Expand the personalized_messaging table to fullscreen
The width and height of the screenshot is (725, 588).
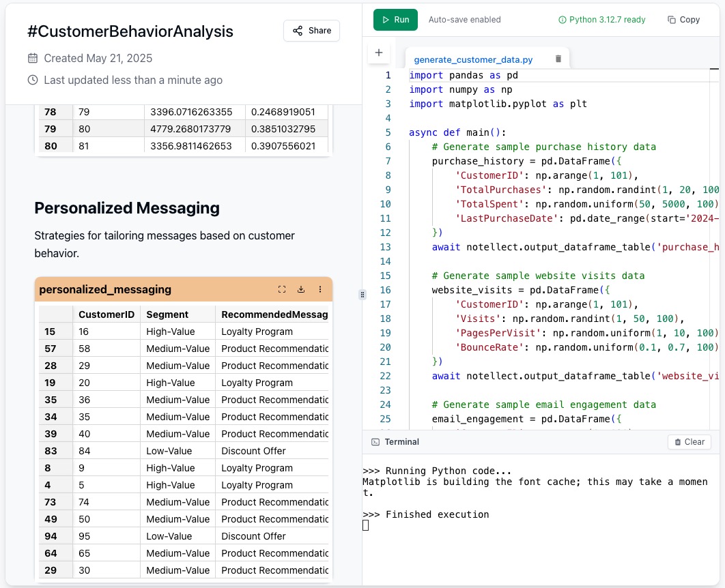281,289
